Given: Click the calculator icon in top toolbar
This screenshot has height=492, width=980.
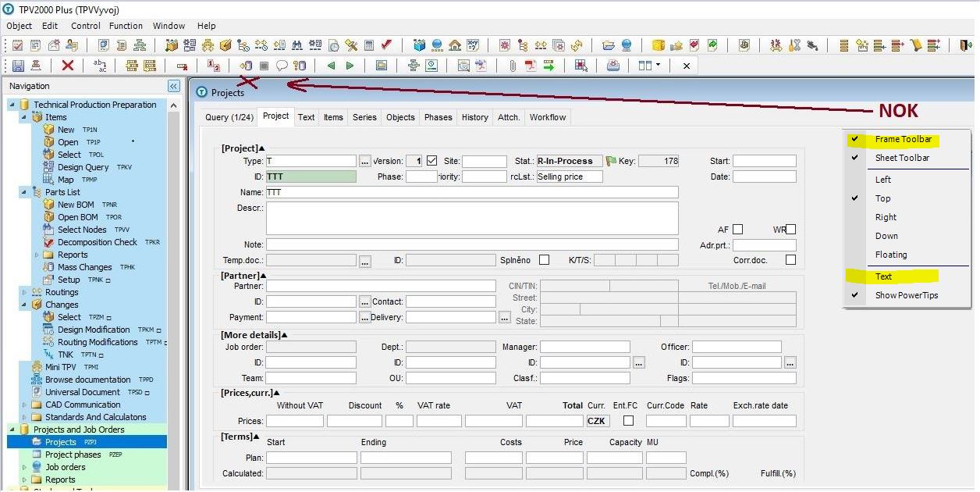Looking at the screenshot, I should click(x=369, y=45).
